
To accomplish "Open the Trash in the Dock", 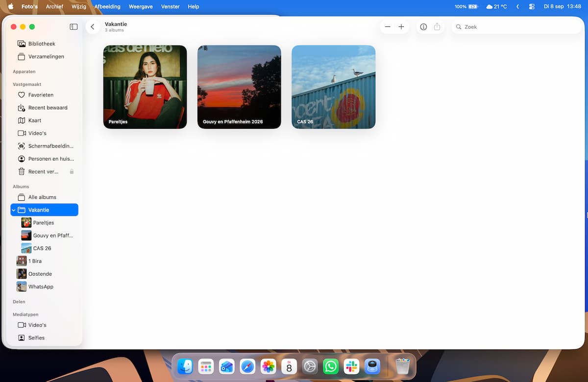I will tap(402, 366).
